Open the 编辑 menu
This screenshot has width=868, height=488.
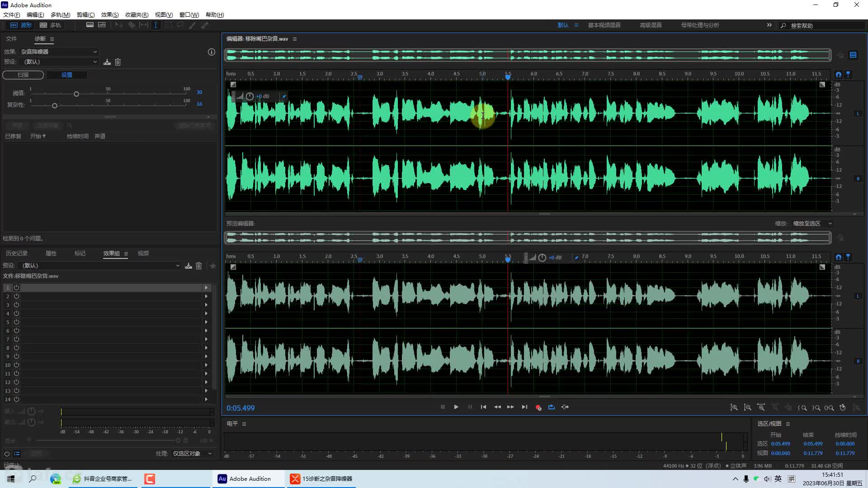35,14
